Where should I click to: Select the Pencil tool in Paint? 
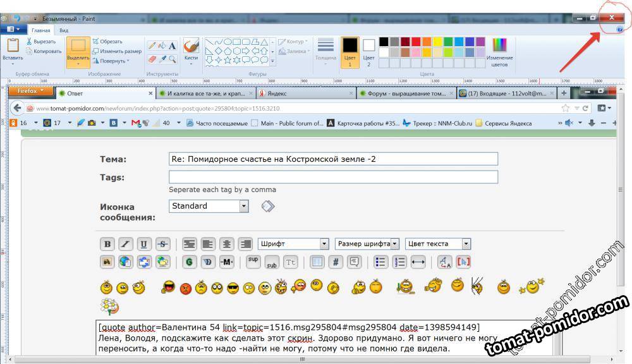152,45
